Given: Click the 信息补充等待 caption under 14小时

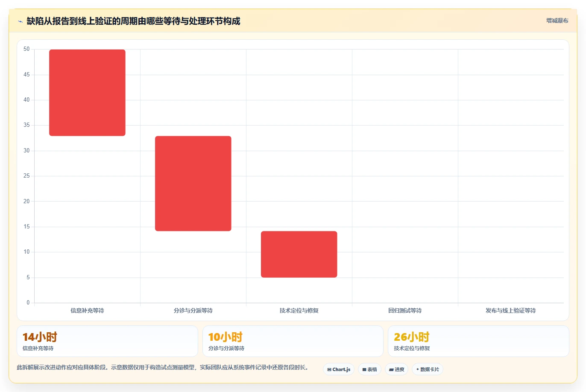Looking at the screenshot, I should click(38, 348).
